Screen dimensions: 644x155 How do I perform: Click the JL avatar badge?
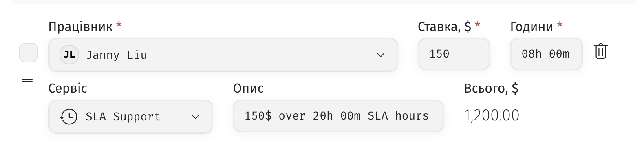(69, 55)
